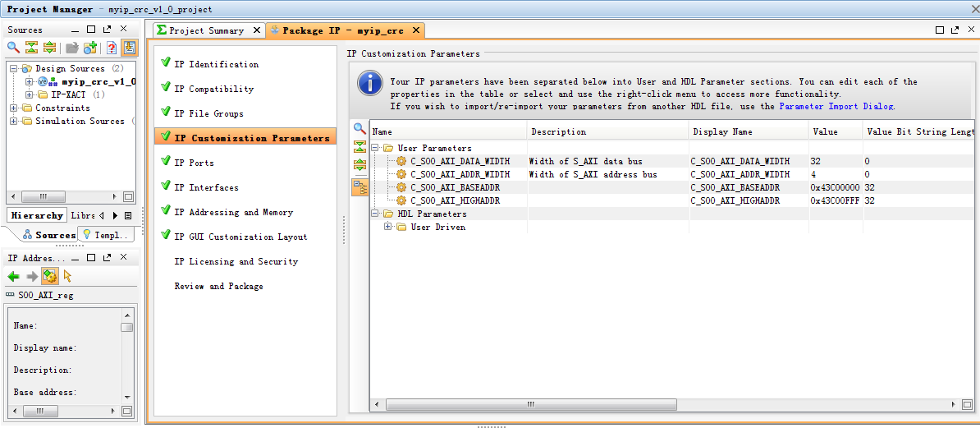The height and width of the screenshot is (428, 980).
Task: Expand the Simulation Sources folder
Action: point(13,121)
